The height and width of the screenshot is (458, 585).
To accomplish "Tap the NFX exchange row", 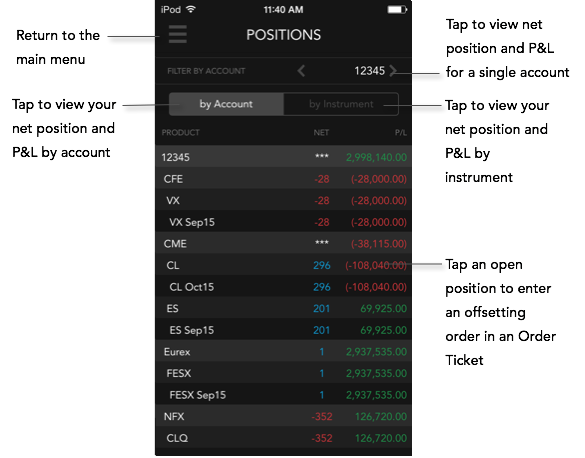I will tap(284, 417).
